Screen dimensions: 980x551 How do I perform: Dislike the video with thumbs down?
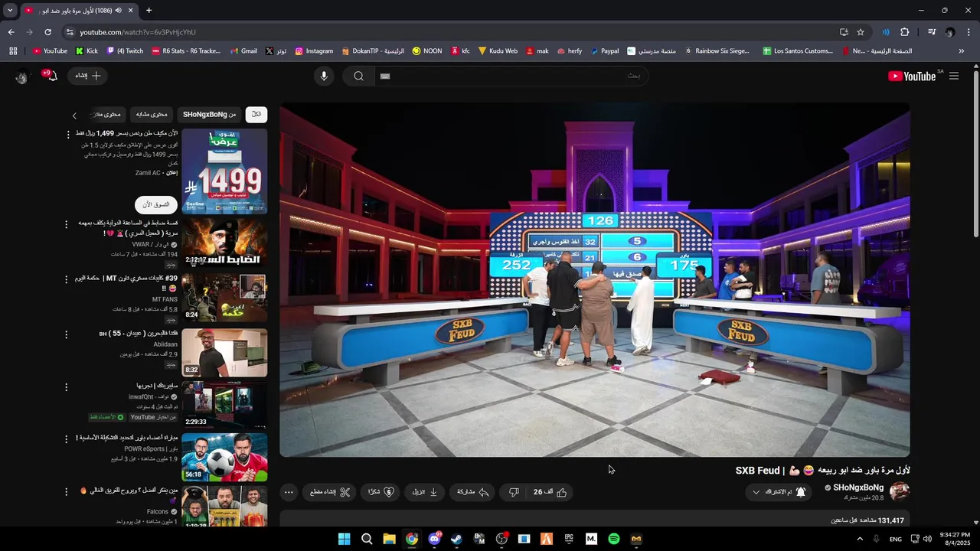(x=514, y=492)
